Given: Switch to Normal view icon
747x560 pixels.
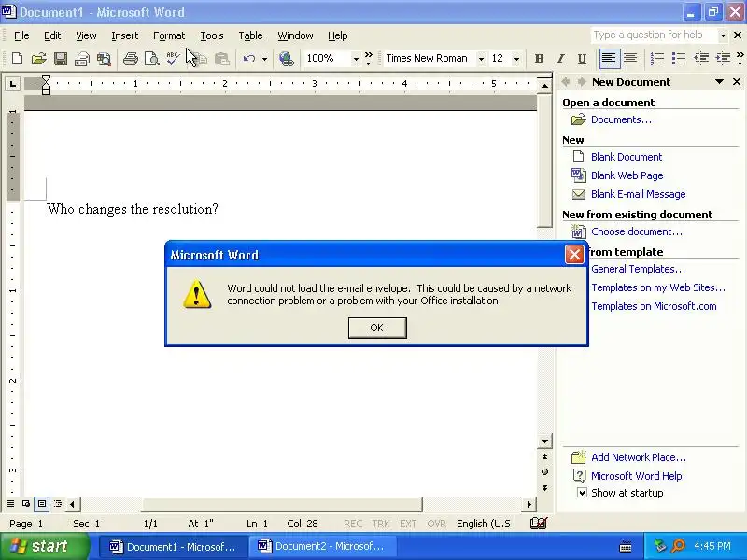Looking at the screenshot, I should (x=10, y=503).
